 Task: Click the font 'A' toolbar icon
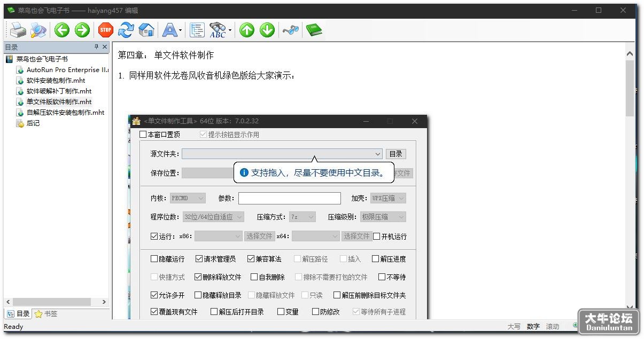(x=169, y=30)
